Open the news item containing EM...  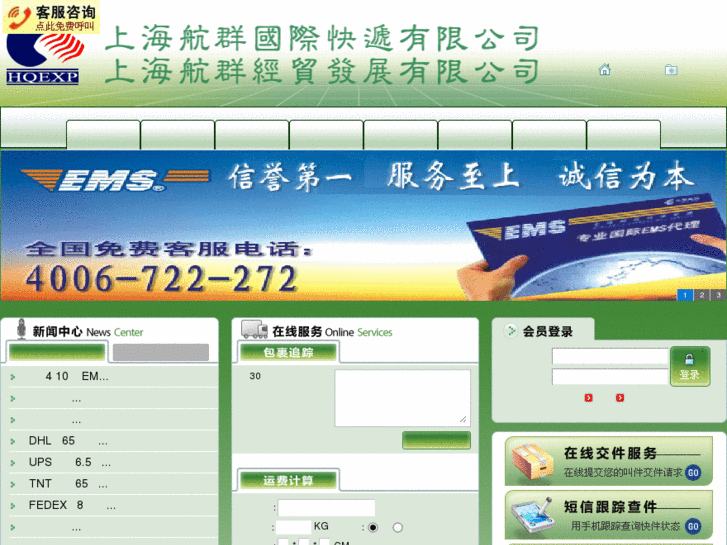77,376
